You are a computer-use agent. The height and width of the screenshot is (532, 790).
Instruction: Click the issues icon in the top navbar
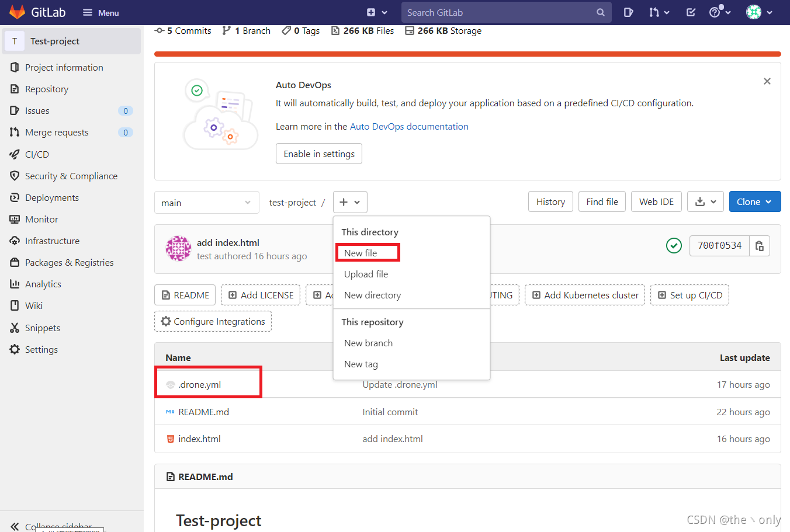[x=628, y=12]
